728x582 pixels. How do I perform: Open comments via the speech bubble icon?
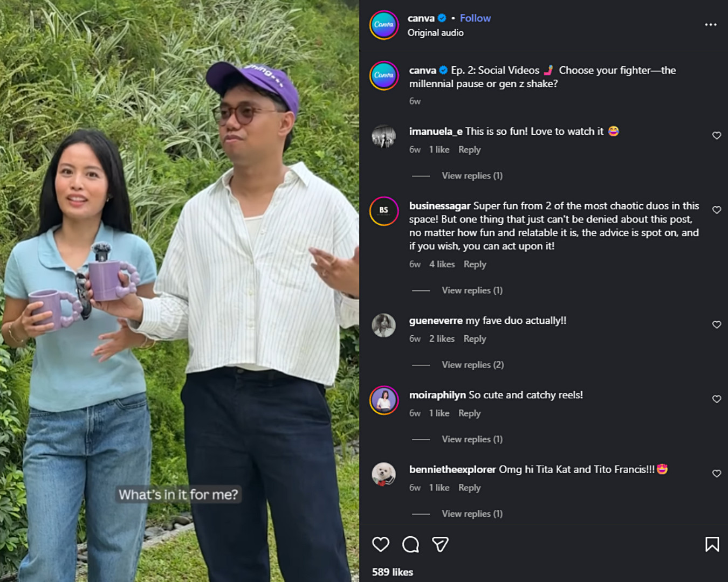click(411, 545)
